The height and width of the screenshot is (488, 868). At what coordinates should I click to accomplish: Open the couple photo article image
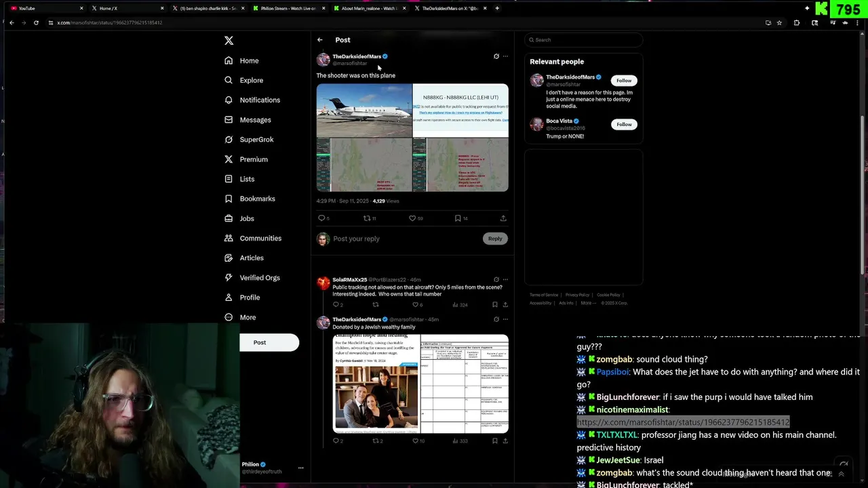376,384
